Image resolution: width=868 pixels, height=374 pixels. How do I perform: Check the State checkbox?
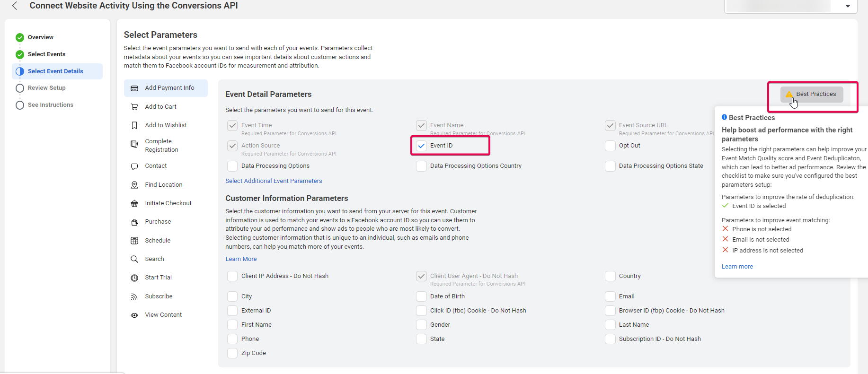421,339
